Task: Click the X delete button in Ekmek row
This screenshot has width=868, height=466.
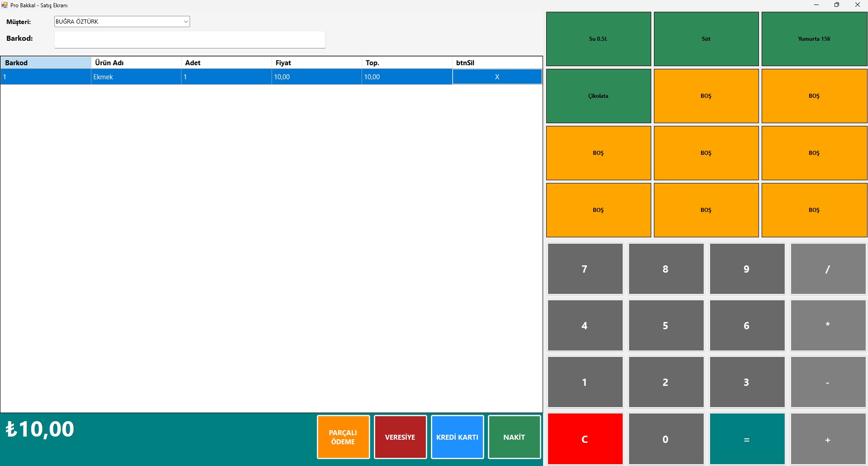Action: [x=497, y=77]
